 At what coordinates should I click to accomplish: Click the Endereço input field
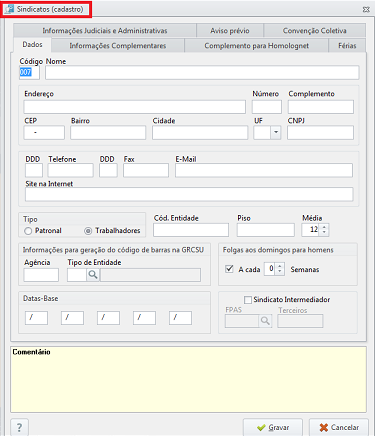point(135,107)
